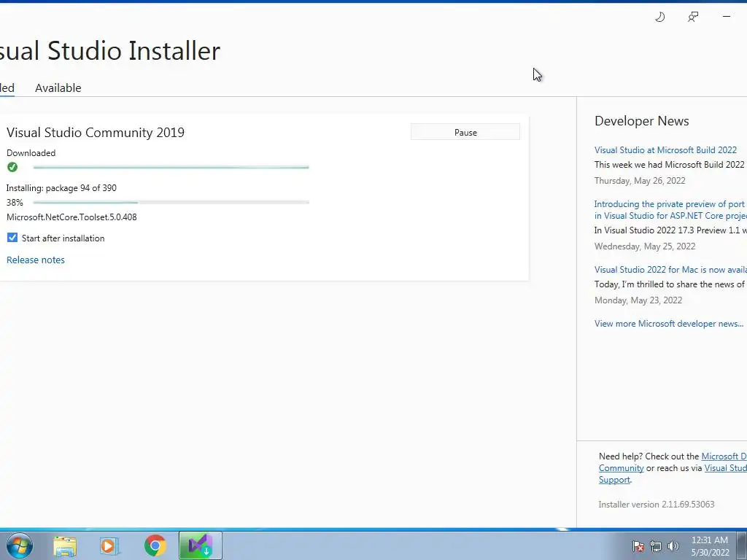Click the Downloaded status label
The width and height of the screenshot is (747, 560).
(x=31, y=153)
